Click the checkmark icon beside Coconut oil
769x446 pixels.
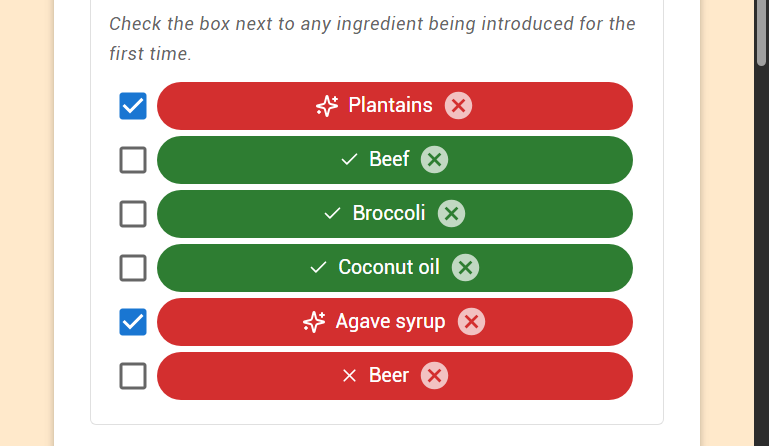[319, 268]
